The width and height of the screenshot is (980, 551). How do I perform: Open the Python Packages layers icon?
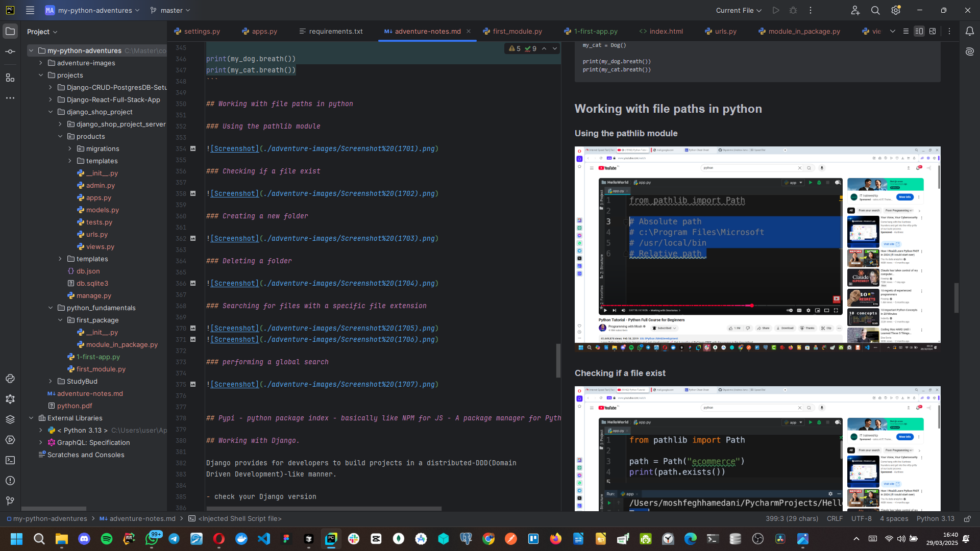(x=10, y=419)
